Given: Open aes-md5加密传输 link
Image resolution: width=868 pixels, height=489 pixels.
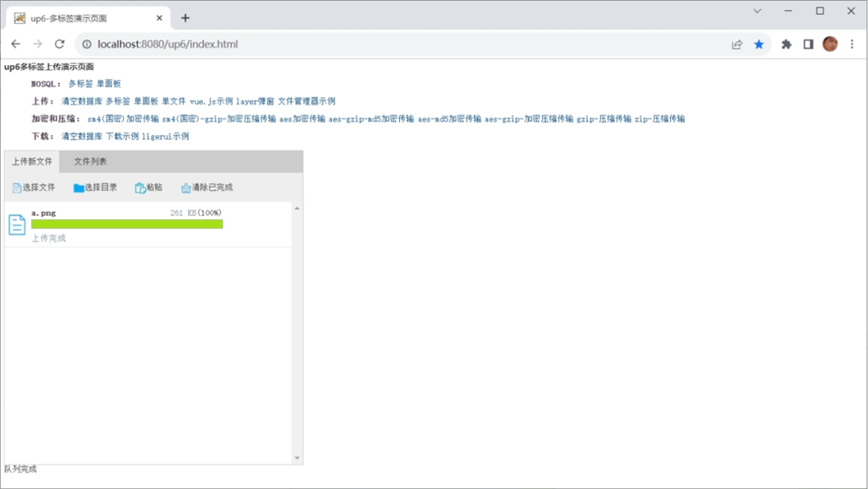Looking at the screenshot, I should [449, 118].
